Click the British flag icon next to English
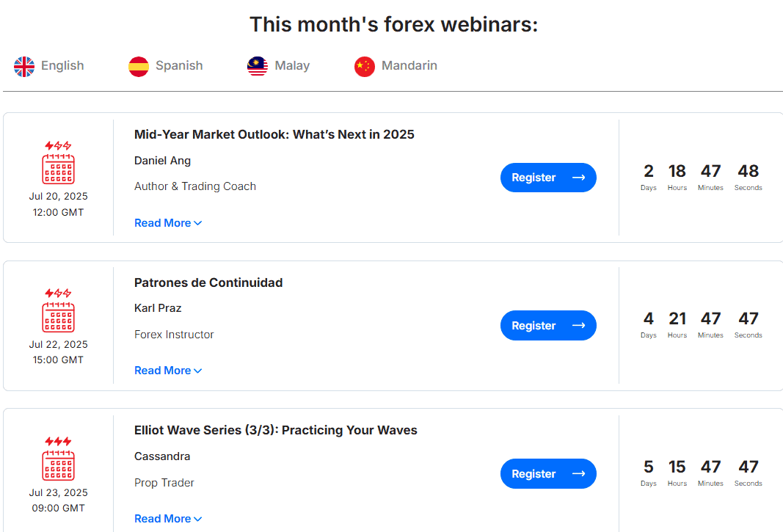783x532 pixels. point(24,66)
